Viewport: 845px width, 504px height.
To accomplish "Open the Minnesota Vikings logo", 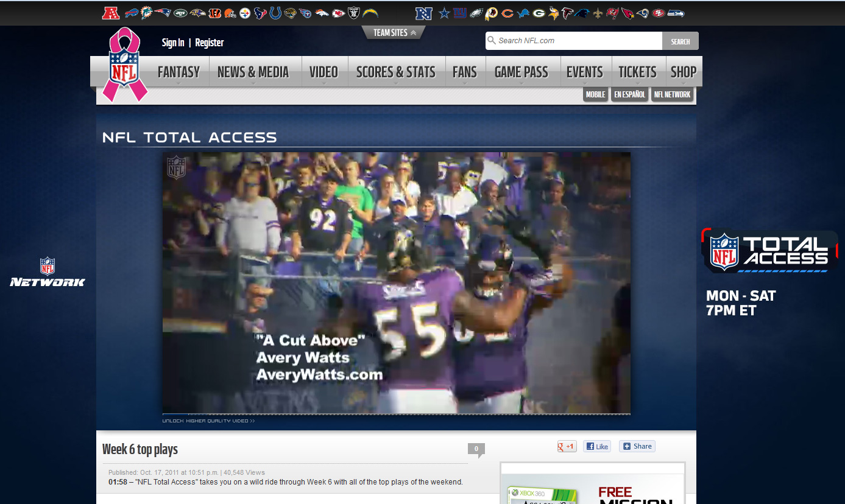I will pyautogui.click(x=553, y=13).
